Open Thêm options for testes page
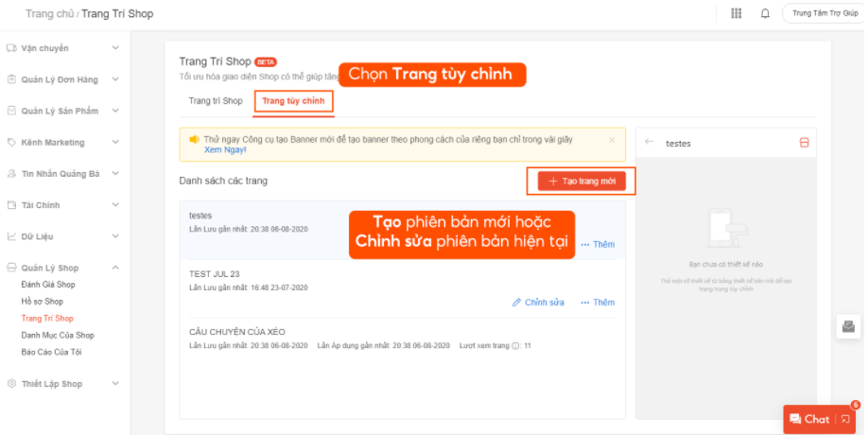The image size is (868, 435). tap(598, 245)
